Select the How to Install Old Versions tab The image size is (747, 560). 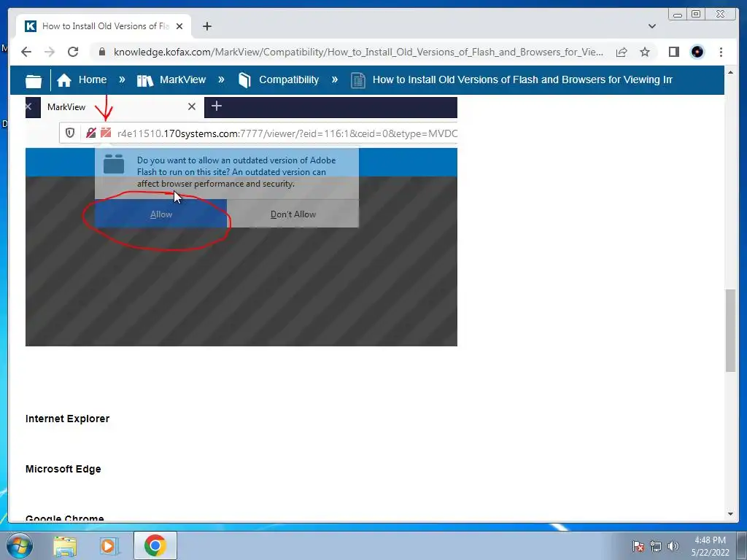point(104,26)
